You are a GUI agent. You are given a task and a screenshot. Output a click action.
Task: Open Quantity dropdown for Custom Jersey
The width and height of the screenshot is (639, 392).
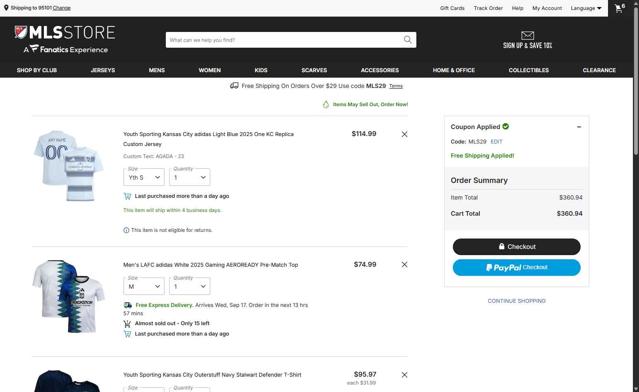tap(189, 177)
